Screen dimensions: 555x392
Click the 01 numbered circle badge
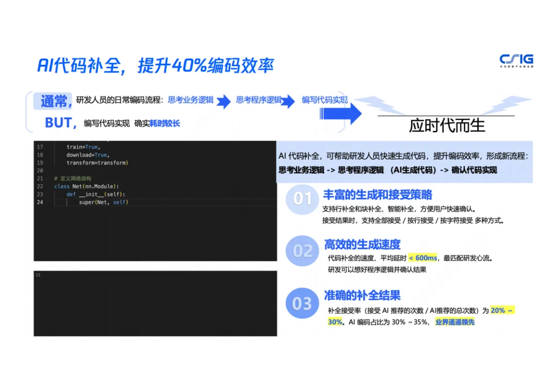pos(302,199)
